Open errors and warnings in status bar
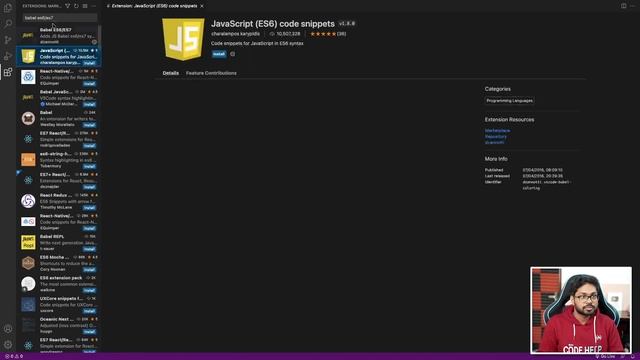 coord(14,356)
